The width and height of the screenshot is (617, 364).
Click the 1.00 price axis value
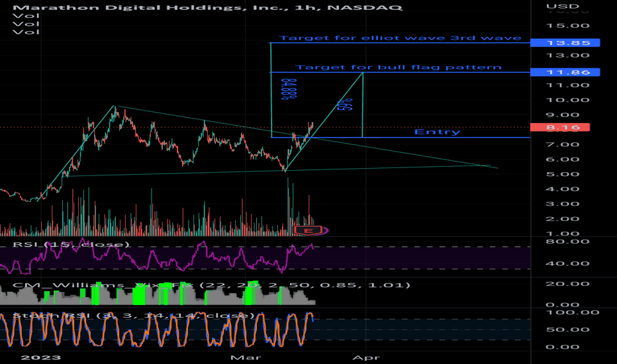[563, 234]
